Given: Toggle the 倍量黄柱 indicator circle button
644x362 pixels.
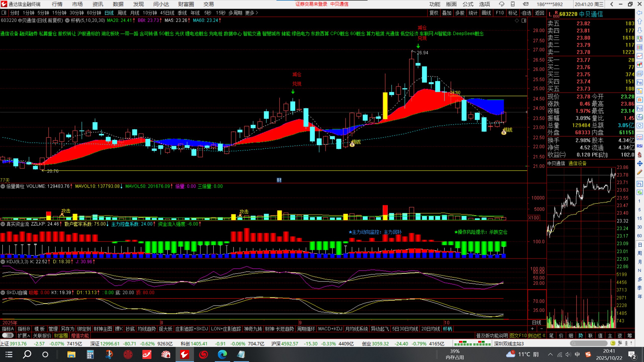Looking at the screenshot, I should coord(3,186).
